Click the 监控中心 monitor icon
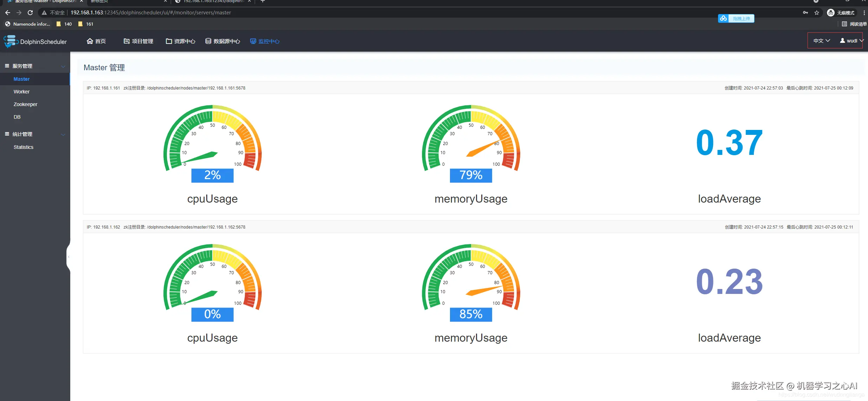 [253, 41]
